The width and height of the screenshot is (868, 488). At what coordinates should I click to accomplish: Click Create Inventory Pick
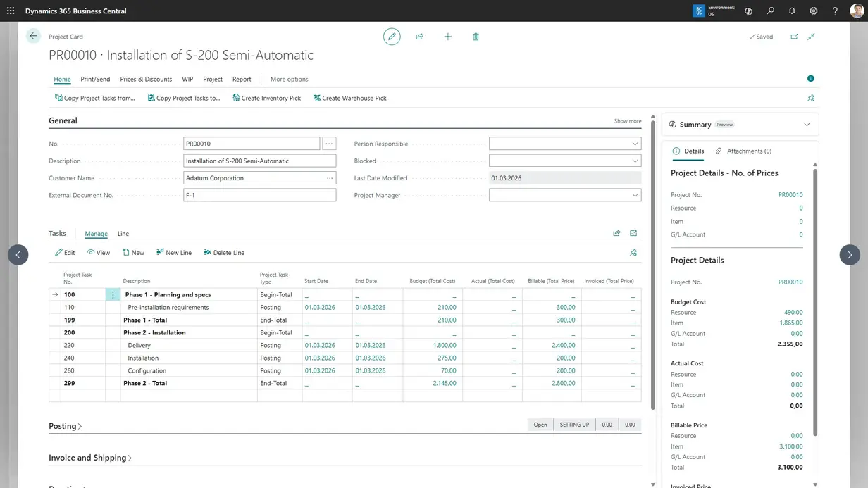266,98
